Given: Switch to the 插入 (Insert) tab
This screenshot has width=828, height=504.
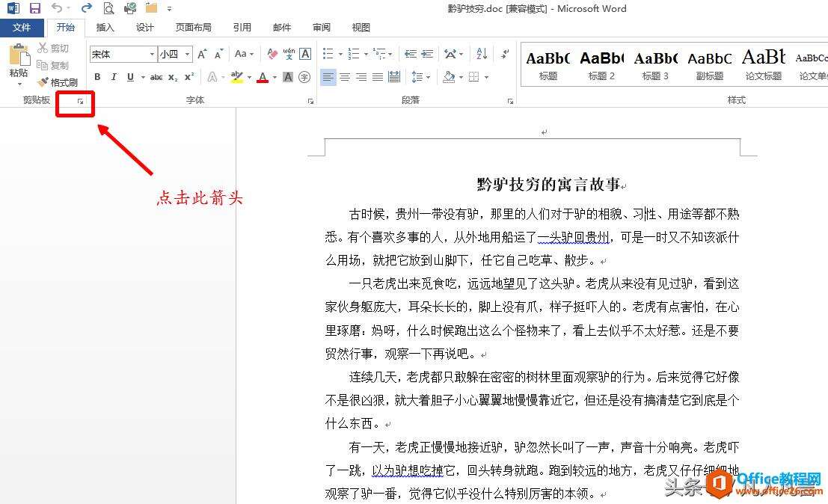Looking at the screenshot, I should click(x=105, y=28).
